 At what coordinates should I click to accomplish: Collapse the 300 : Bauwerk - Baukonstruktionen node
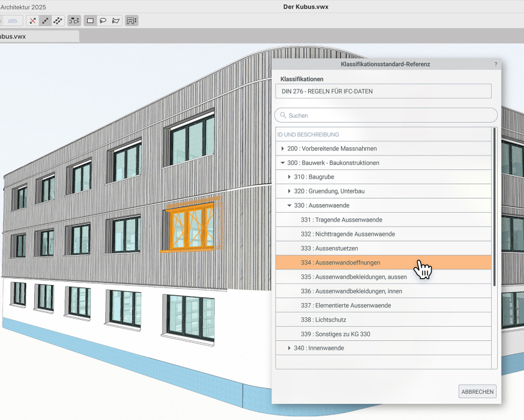click(283, 163)
